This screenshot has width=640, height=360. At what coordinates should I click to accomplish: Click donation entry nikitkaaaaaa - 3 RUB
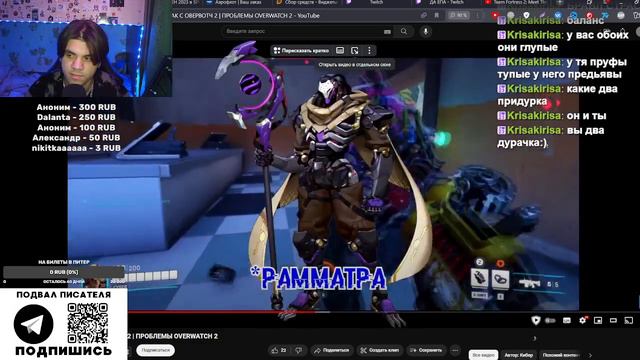tap(76, 148)
